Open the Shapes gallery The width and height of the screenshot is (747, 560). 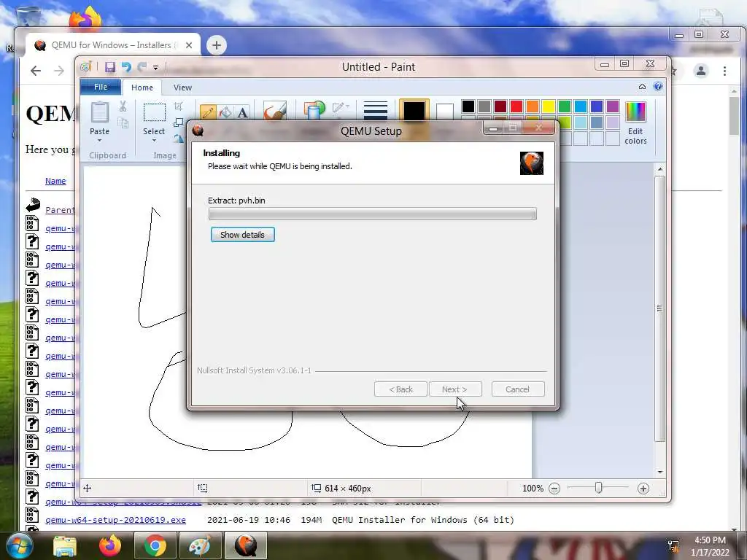[314, 109]
